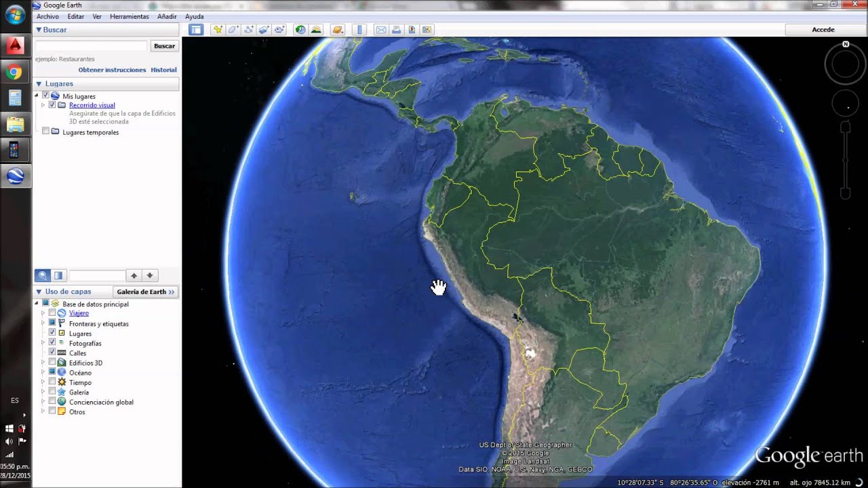The height and width of the screenshot is (488, 868).
Task: Open the Ver menu
Action: 97,16
